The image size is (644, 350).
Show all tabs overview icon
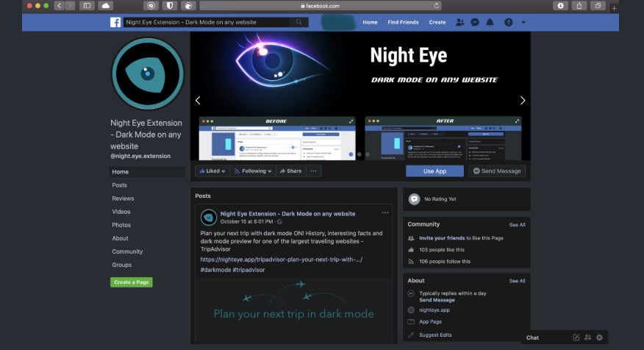[598, 6]
